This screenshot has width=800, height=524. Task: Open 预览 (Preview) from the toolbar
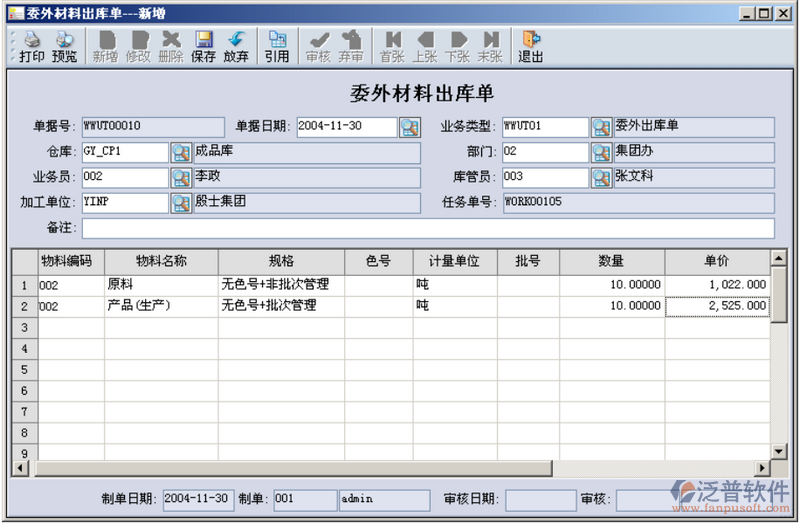pos(64,46)
